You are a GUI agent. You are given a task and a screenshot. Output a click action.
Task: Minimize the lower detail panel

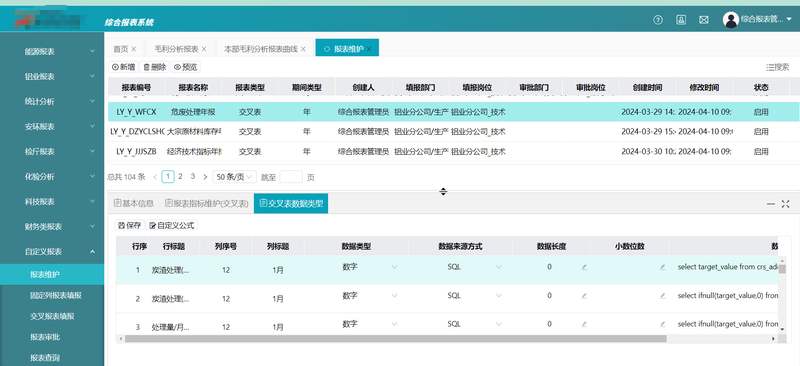[770, 204]
